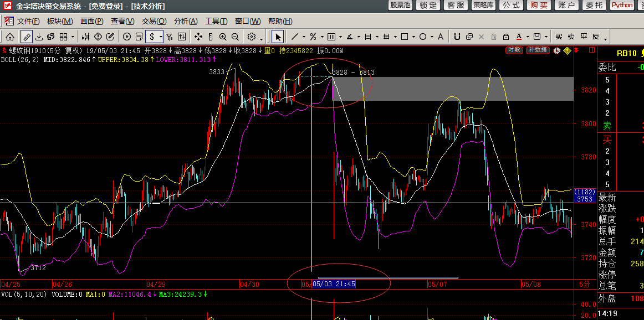This screenshot has width=644, height=320.
Task: Click the zoom in magnifier
Action: [x=223, y=37]
